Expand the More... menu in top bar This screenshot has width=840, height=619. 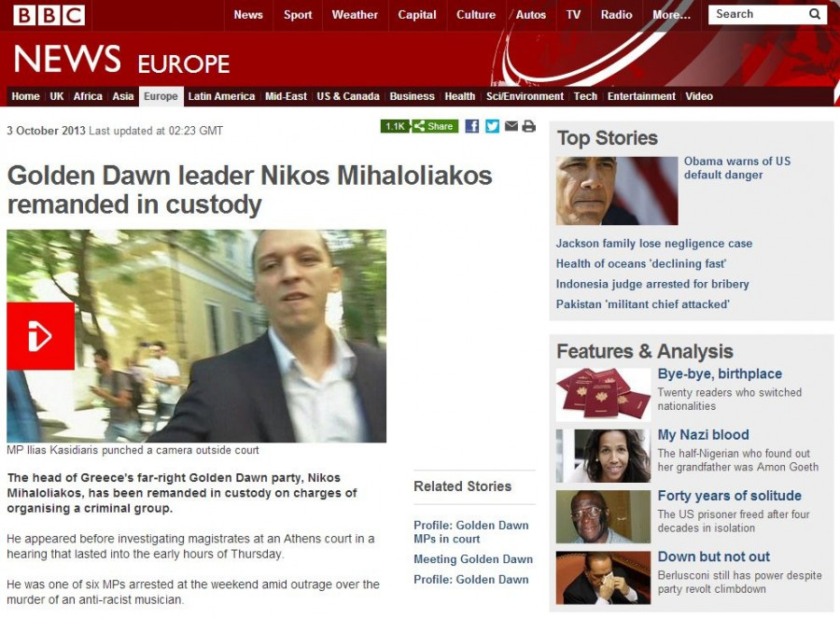(671, 15)
